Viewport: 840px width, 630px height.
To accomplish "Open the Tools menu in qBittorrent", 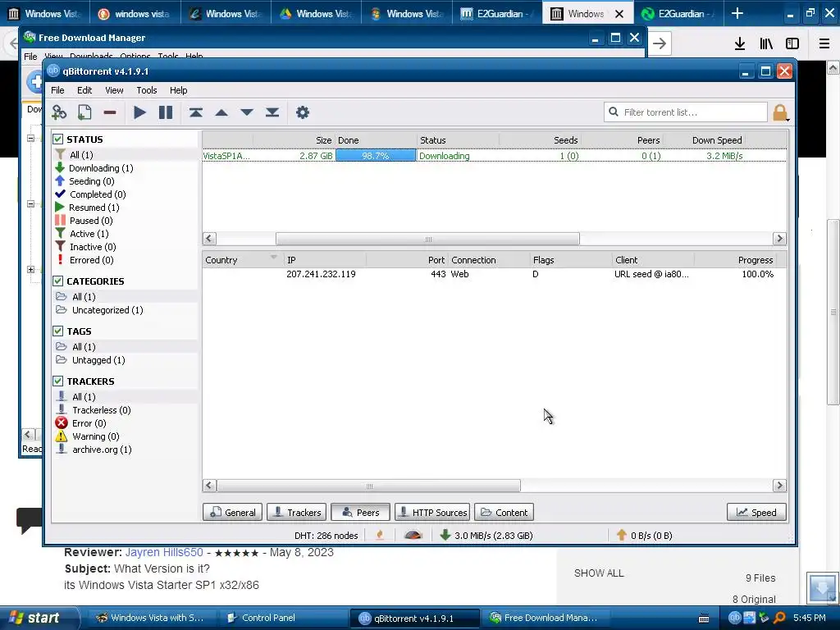I will coord(146,90).
